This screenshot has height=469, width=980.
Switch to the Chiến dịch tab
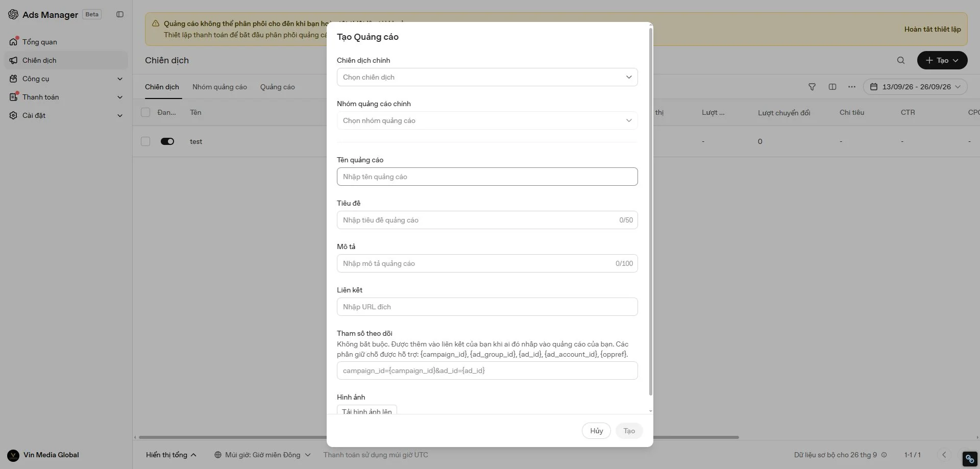pos(162,87)
